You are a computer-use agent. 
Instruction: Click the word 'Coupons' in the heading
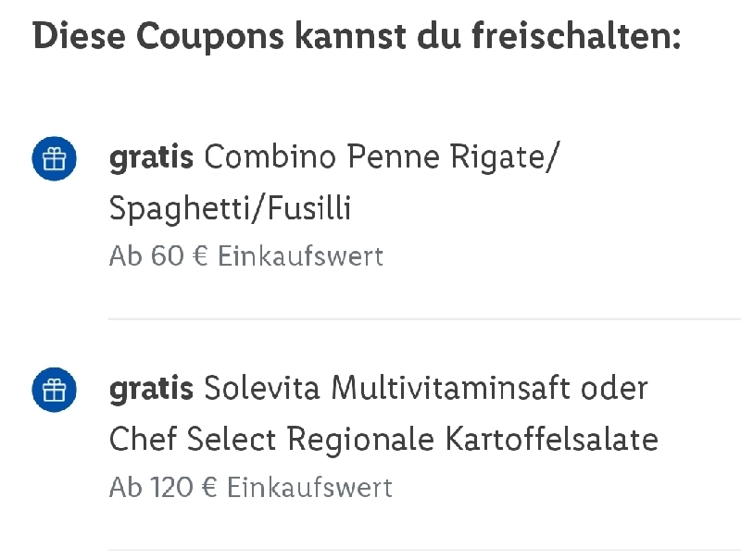pyautogui.click(x=210, y=36)
